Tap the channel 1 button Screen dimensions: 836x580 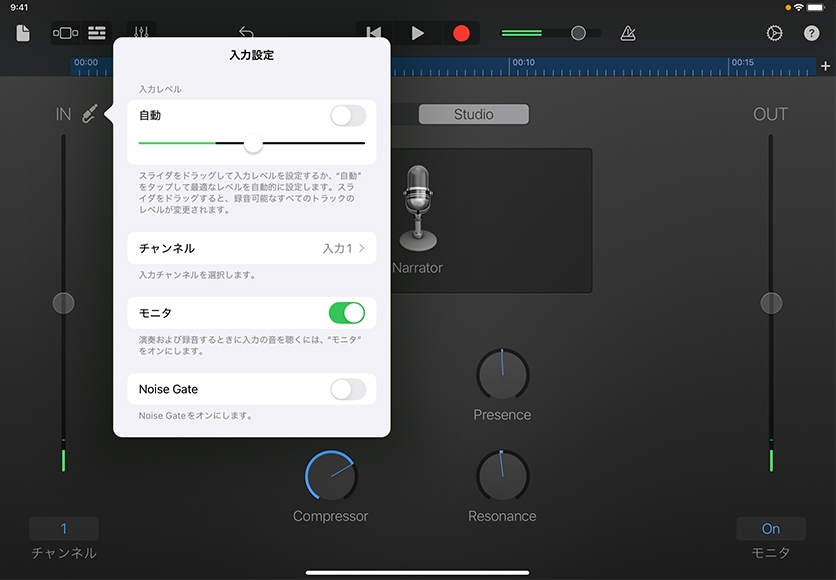pos(64,529)
